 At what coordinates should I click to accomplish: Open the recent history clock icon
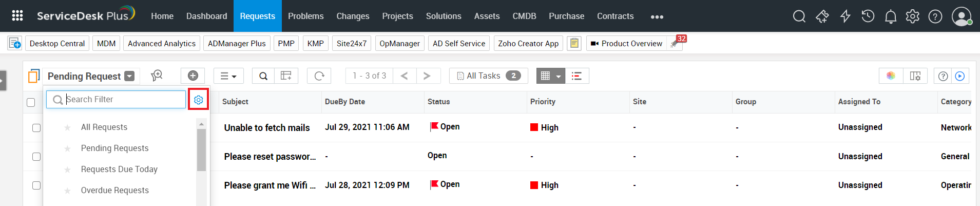tap(868, 16)
